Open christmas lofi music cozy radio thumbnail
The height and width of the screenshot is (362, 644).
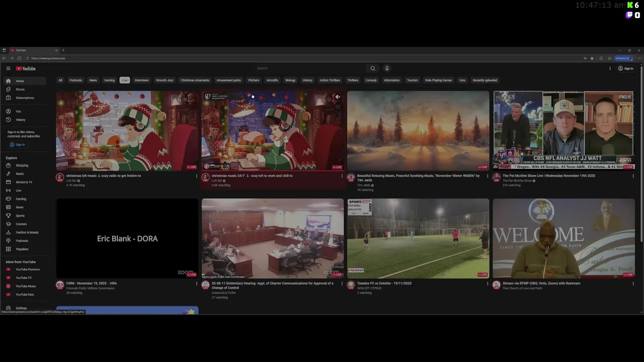pos(127,131)
